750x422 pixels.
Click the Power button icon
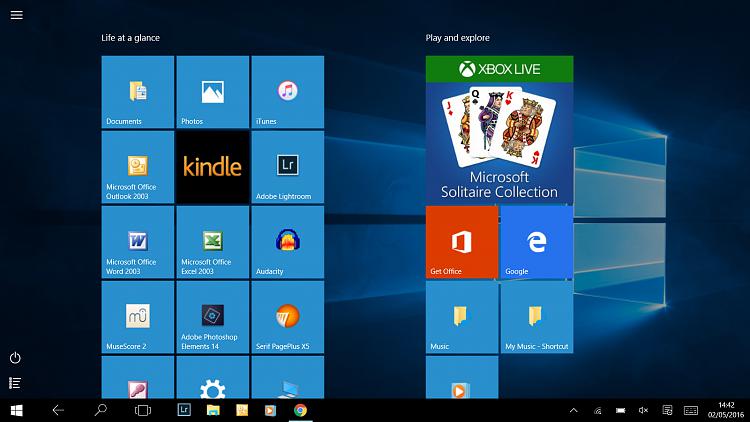[15, 358]
